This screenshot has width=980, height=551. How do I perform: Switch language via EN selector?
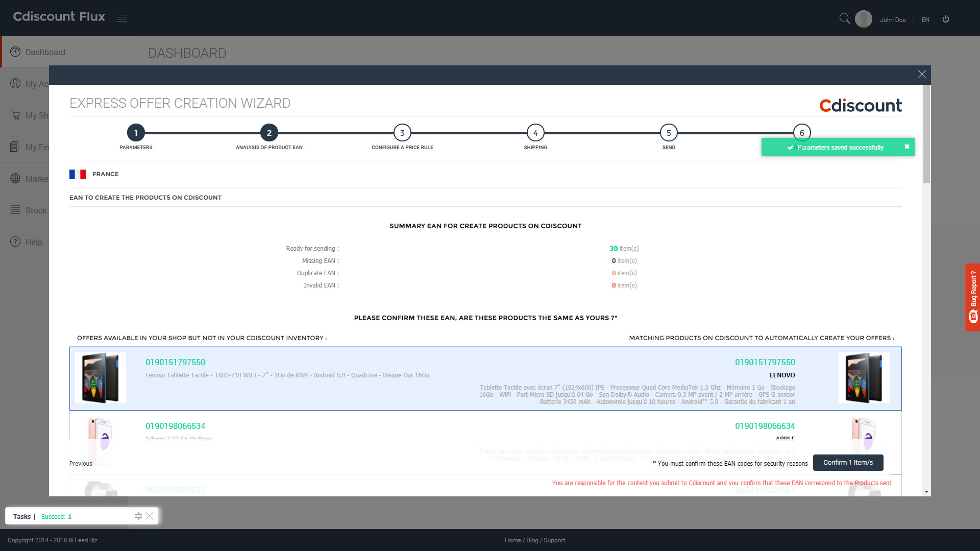coord(925,20)
